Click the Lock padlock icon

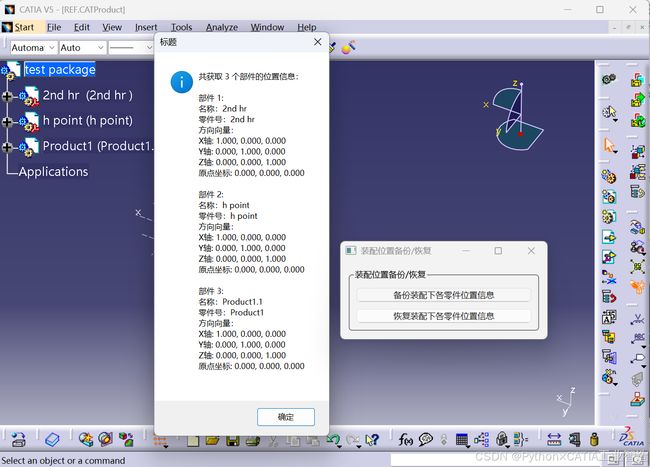(x=502, y=439)
